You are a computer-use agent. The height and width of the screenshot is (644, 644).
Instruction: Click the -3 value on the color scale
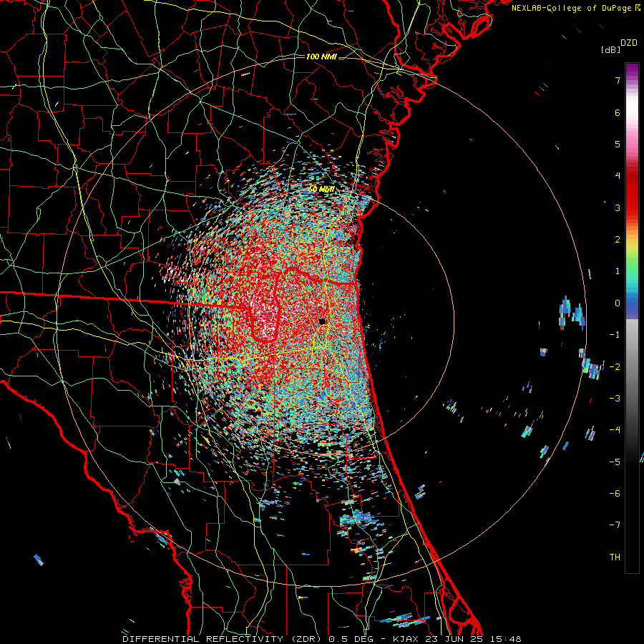tap(615, 399)
